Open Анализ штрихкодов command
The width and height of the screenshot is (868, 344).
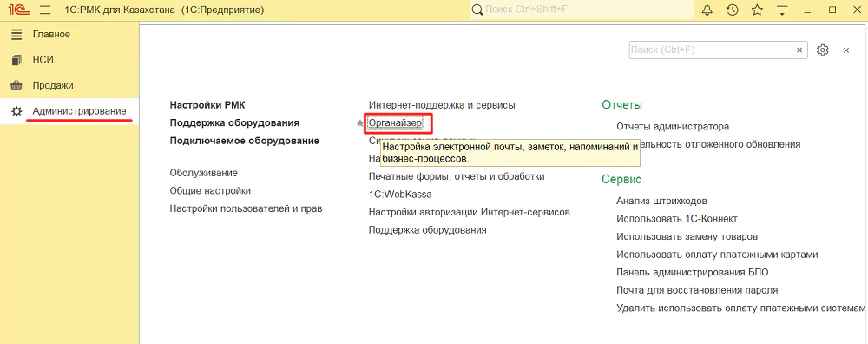pos(661,201)
